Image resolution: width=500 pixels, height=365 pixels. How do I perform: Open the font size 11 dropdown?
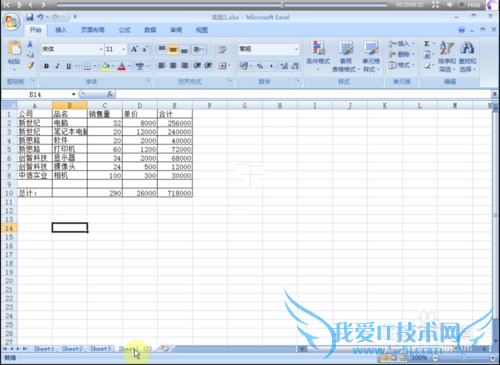(x=124, y=49)
